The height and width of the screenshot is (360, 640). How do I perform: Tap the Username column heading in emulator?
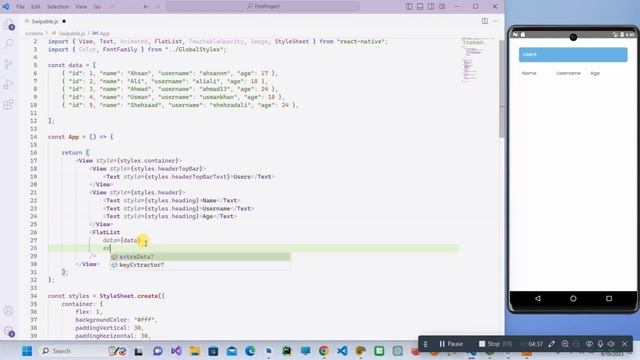(x=568, y=73)
